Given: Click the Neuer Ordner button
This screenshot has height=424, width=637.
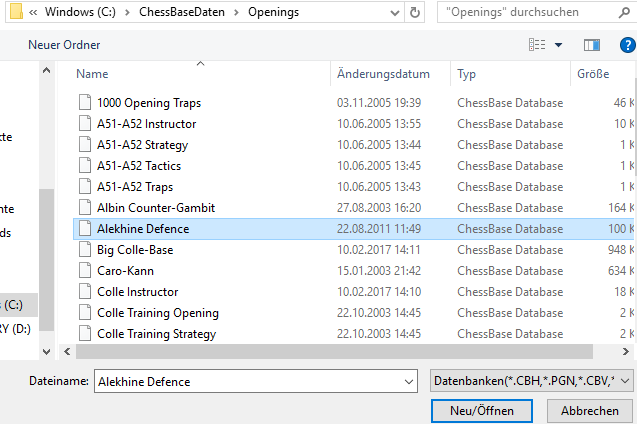Looking at the screenshot, I should pyautogui.click(x=64, y=45).
